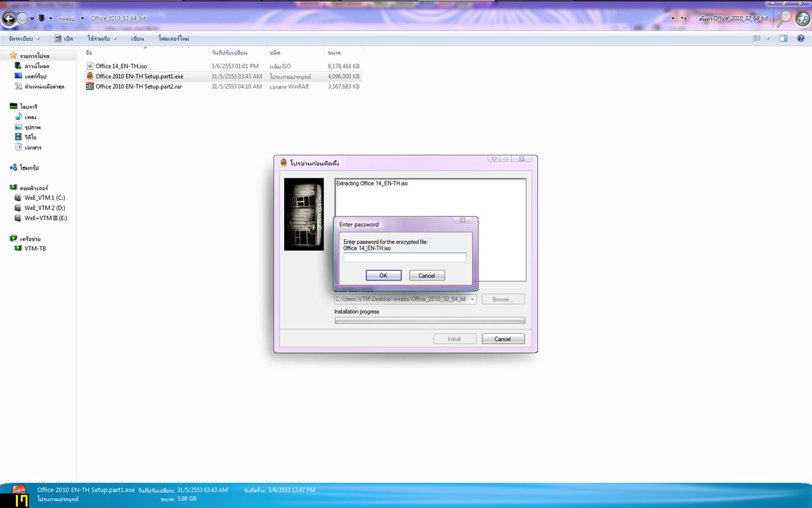812x508 pixels.
Task: Open the VTM-TB network computer
Action: click(35, 249)
